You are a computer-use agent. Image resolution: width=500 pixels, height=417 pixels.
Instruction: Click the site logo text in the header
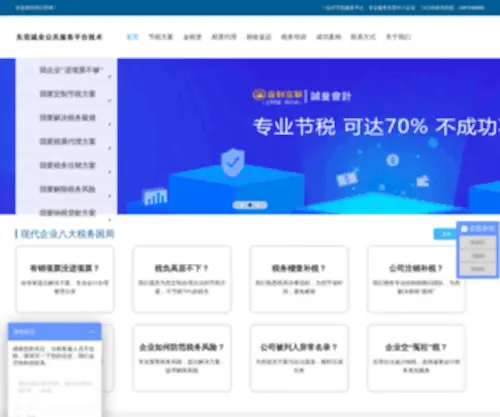59,37
